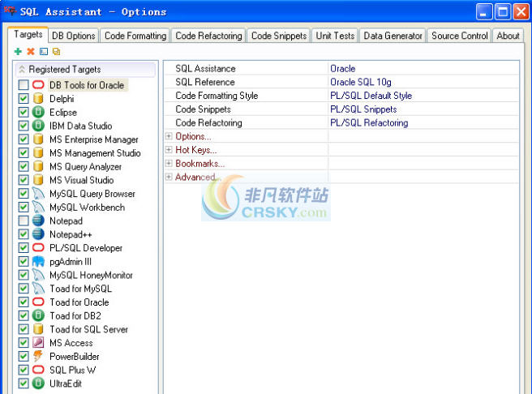The width and height of the screenshot is (532, 394).
Task: Select the Targets tab
Action: coord(28,34)
